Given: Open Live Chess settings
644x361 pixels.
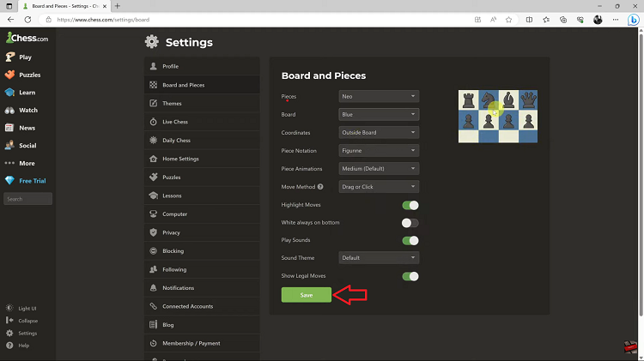Looking at the screenshot, I should click(x=202, y=122).
